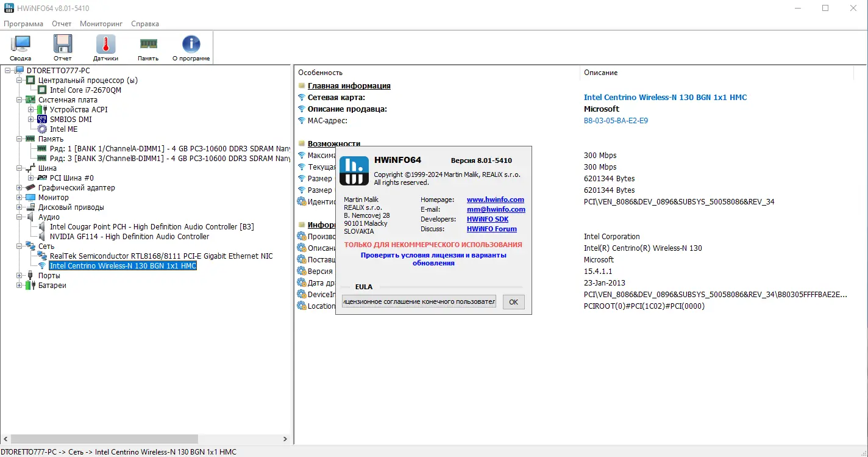Expand the Устройства ACPI node

click(x=31, y=109)
